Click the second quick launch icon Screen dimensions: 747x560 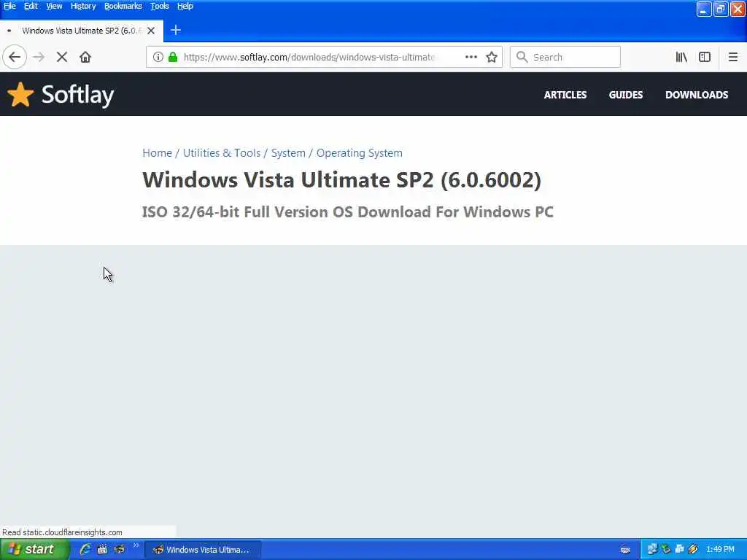(x=102, y=550)
